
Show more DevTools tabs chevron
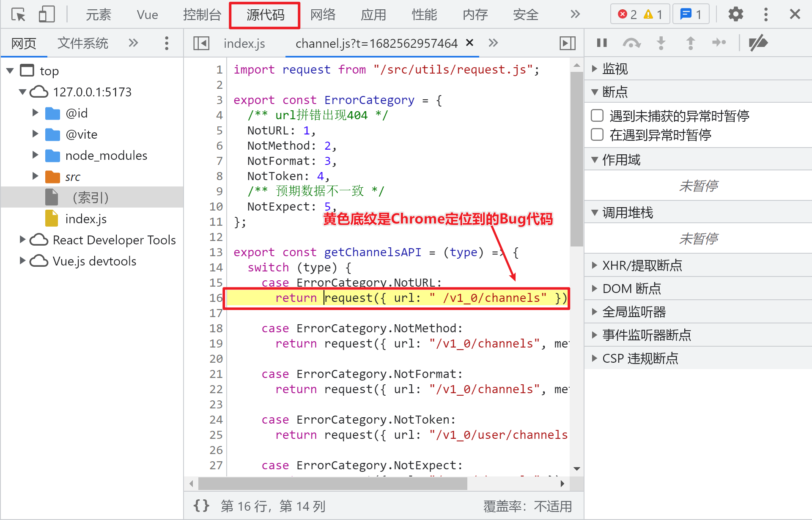[575, 14]
